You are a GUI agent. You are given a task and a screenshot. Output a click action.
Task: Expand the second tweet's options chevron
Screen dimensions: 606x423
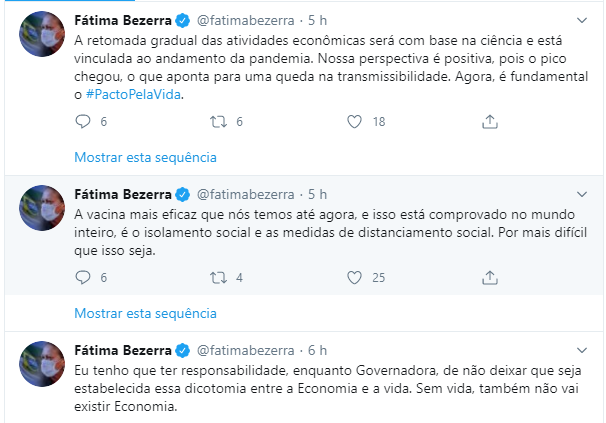[x=583, y=193]
